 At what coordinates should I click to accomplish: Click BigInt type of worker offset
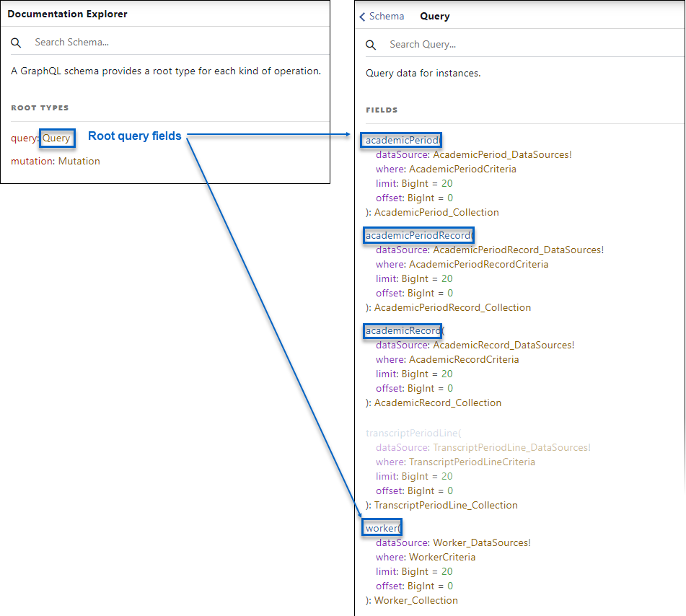point(421,586)
